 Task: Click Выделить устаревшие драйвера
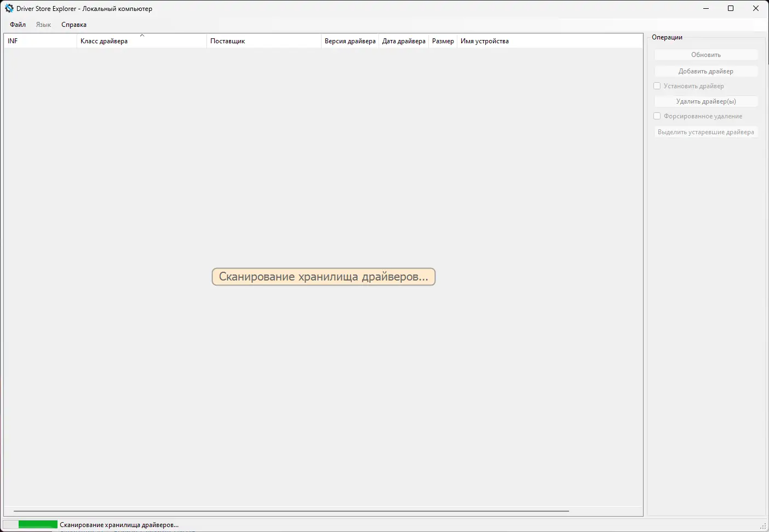[705, 131]
